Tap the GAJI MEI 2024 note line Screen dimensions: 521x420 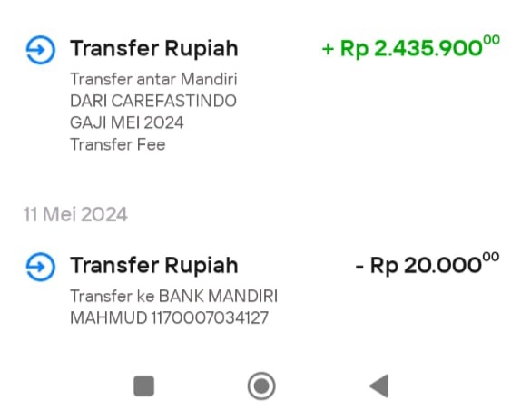click(x=126, y=122)
